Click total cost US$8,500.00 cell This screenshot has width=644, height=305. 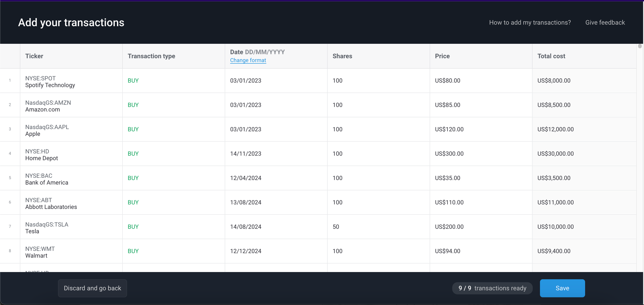(584, 105)
